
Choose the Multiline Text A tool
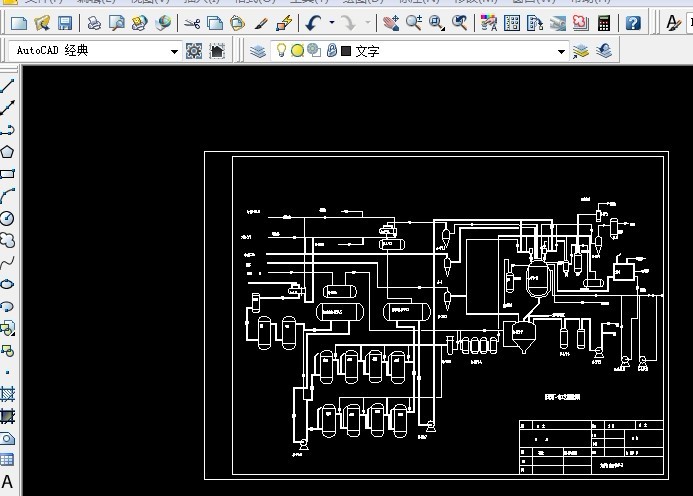(7, 482)
